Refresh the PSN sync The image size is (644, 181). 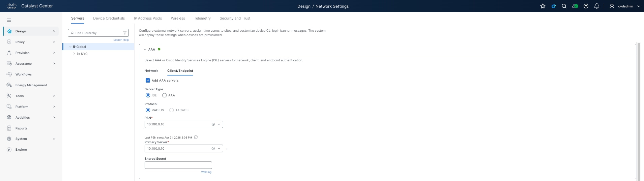pos(196,137)
